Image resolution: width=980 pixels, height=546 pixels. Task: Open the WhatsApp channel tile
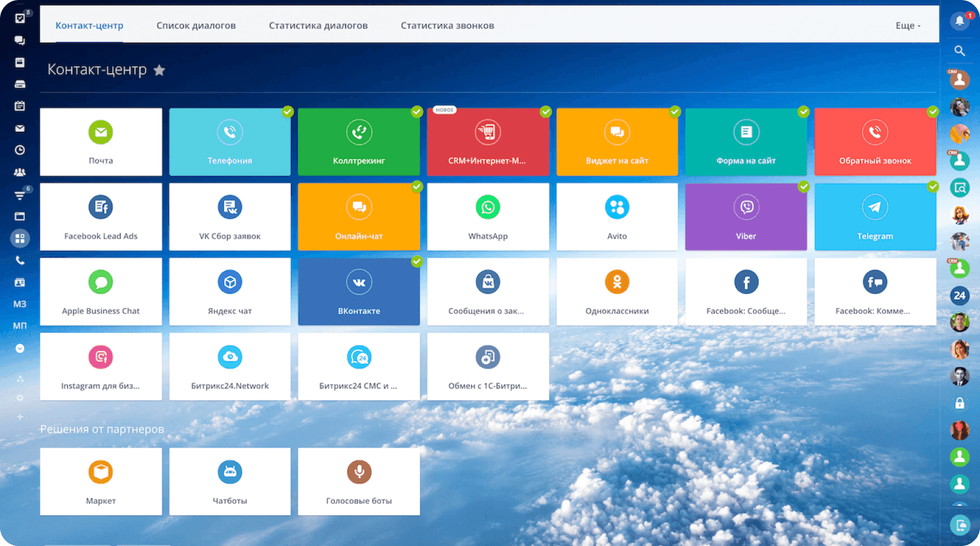click(x=488, y=217)
